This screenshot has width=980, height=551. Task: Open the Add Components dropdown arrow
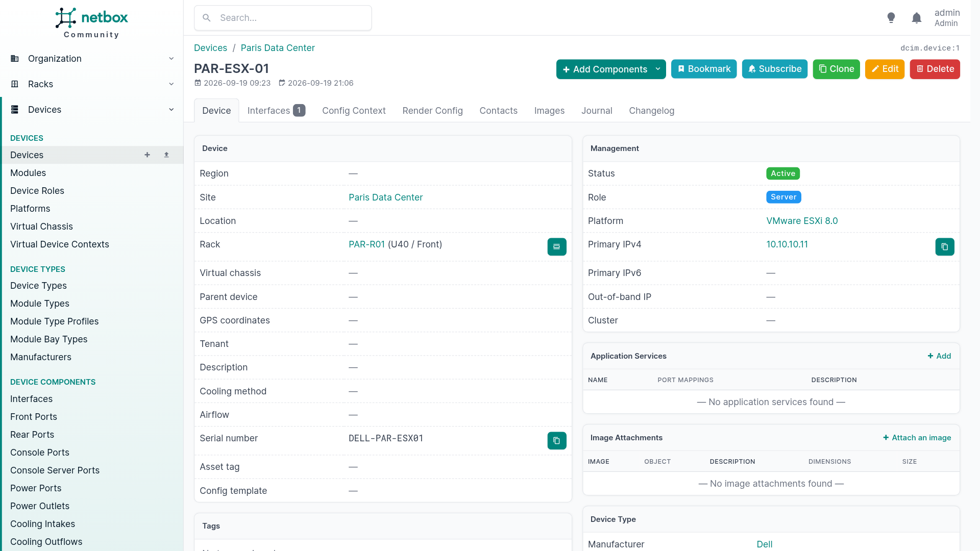658,69
